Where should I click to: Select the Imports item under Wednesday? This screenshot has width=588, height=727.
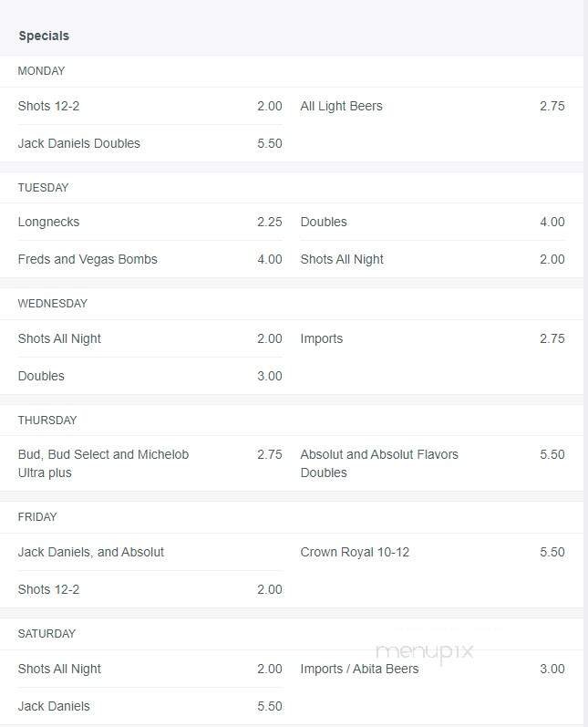(x=322, y=338)
